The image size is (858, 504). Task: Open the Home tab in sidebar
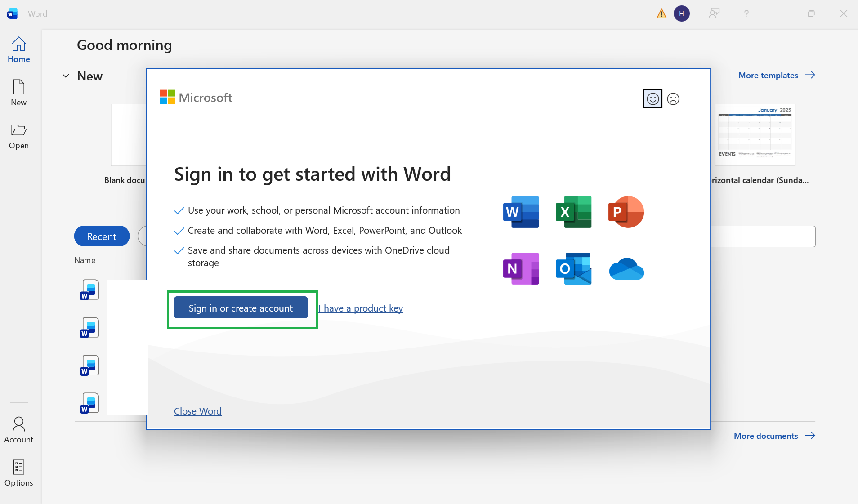[19, 49]
